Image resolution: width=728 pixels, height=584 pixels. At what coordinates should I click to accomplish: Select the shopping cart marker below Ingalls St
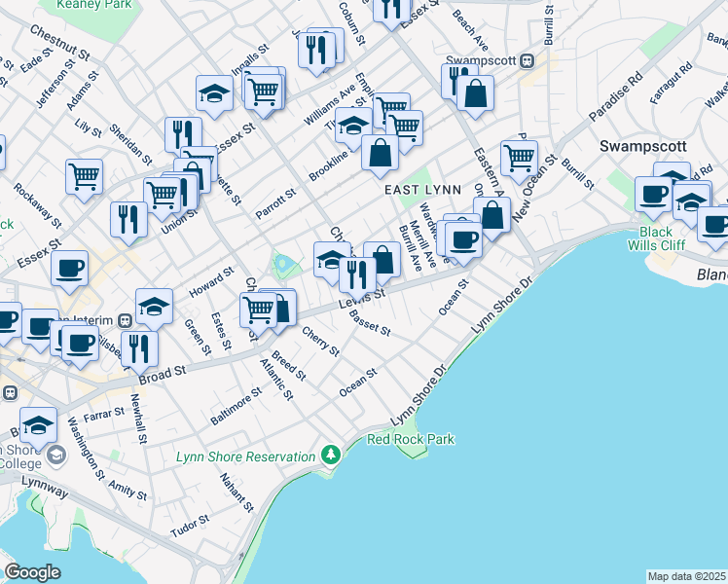(263, 95)
